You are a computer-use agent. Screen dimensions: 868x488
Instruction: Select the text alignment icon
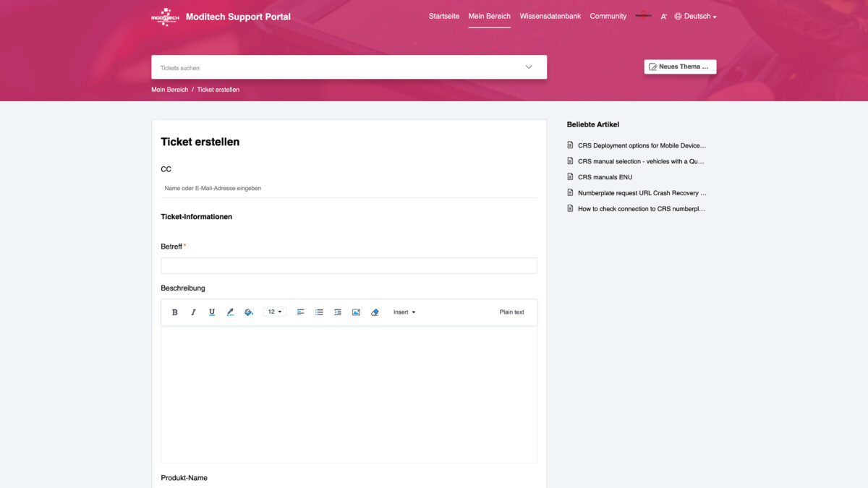tap(300, 312)
